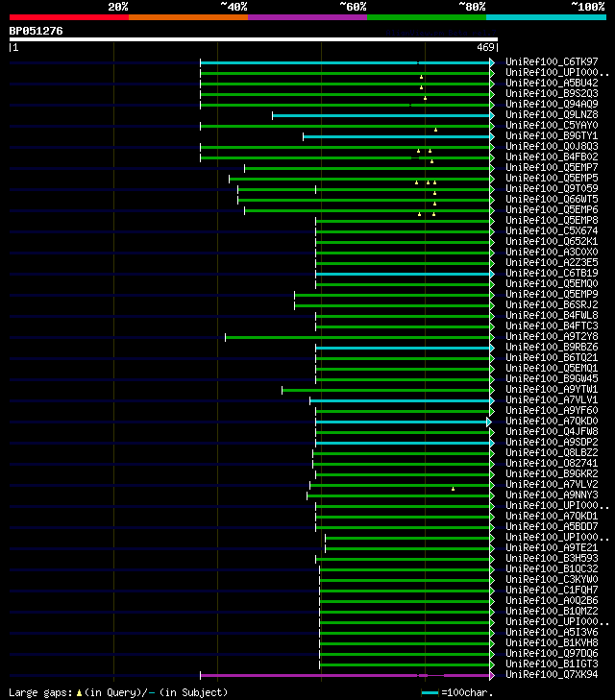This screenshot has width=615, height=700.
Task: Select hit label UniRef100_C3KYW0
Action: pos(552,579)
